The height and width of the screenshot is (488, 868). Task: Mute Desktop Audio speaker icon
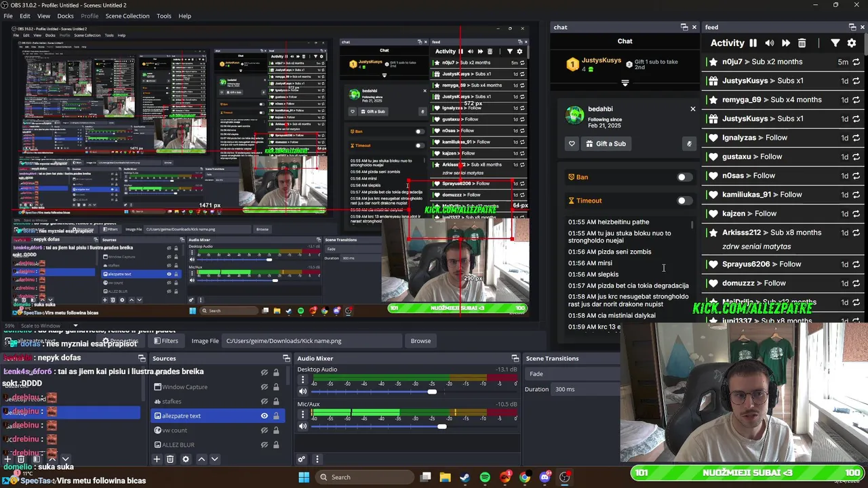pyautogui.click(x=303, y=392)
